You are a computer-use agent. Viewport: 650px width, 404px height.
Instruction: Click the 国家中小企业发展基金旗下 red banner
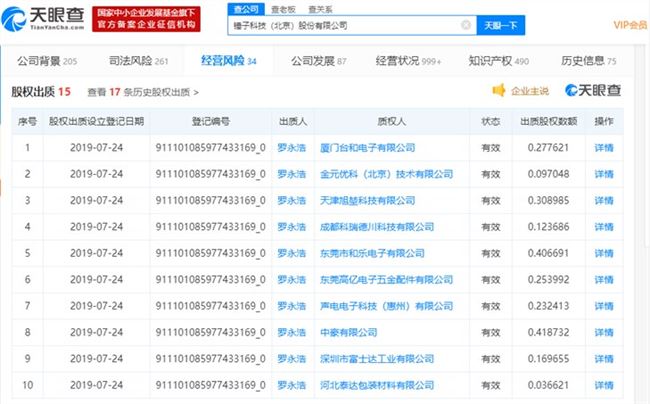[x=146, y=19]
